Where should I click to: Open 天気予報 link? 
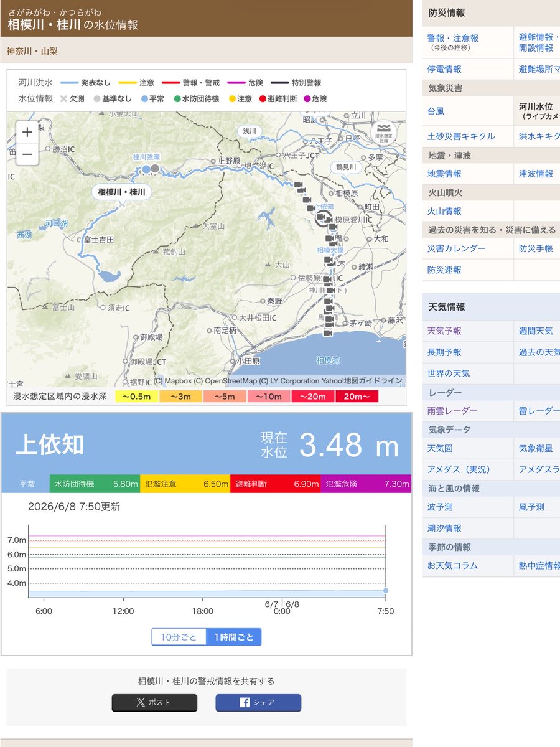pos(444,331)
